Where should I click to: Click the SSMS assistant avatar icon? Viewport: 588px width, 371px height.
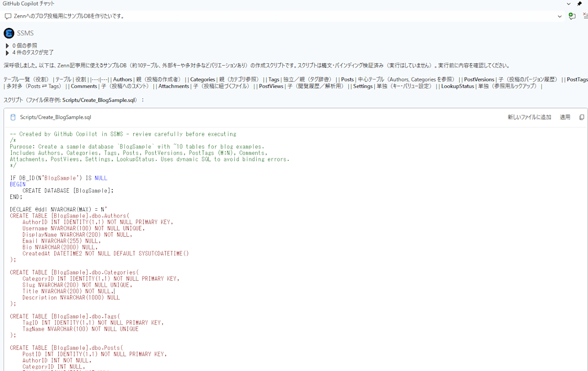tap(8, 33)
